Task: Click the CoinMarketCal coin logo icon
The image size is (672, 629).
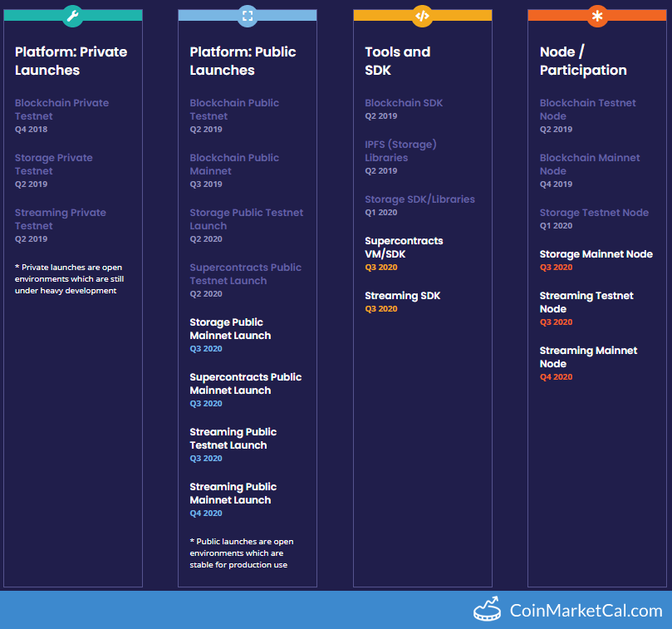Action: pos(488,609)
